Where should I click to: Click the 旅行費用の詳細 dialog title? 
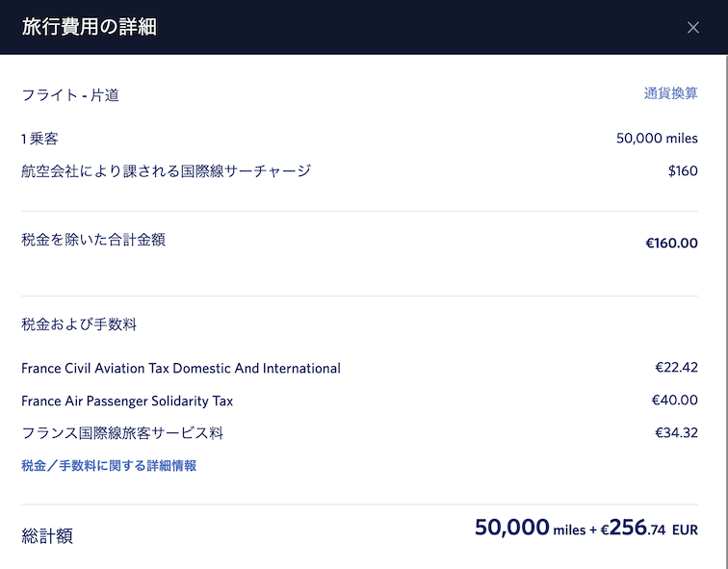[x=90, y=27]
